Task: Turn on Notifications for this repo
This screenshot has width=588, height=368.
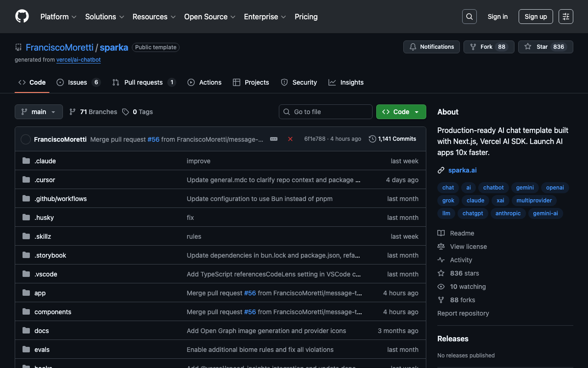Action: 431,47
